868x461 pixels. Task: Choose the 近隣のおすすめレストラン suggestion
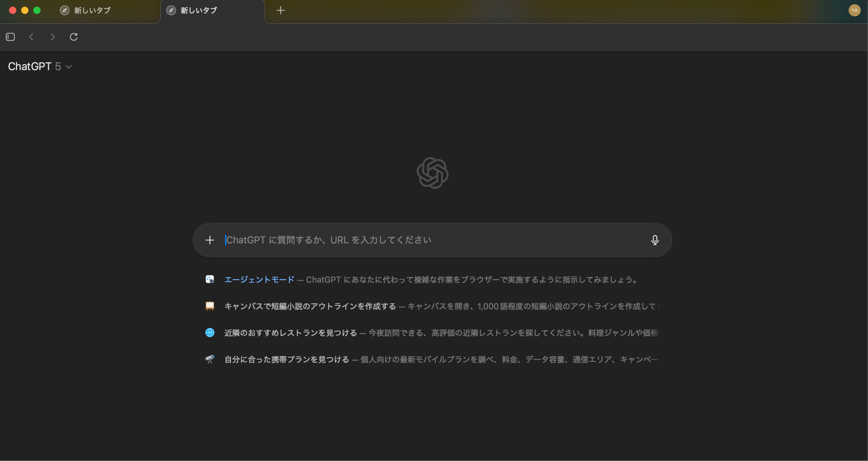click(290, 333)
